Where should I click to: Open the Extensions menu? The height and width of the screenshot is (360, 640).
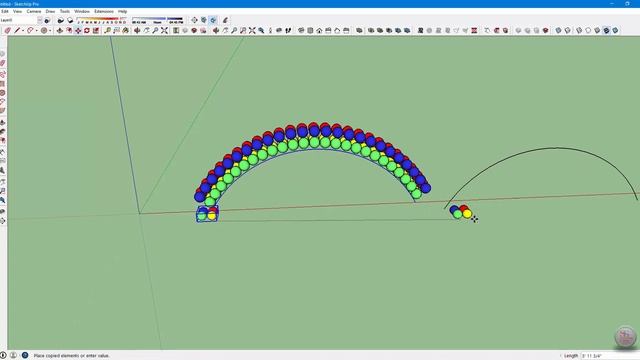coord(104,11)
